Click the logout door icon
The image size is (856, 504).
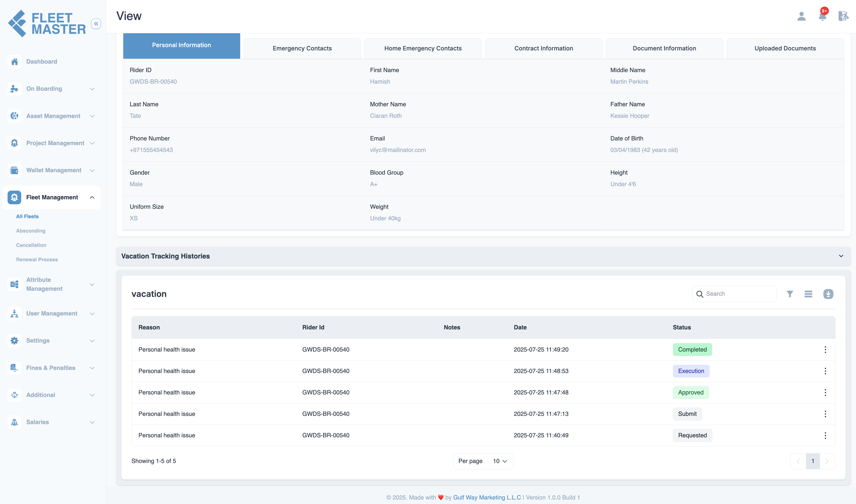843,16
